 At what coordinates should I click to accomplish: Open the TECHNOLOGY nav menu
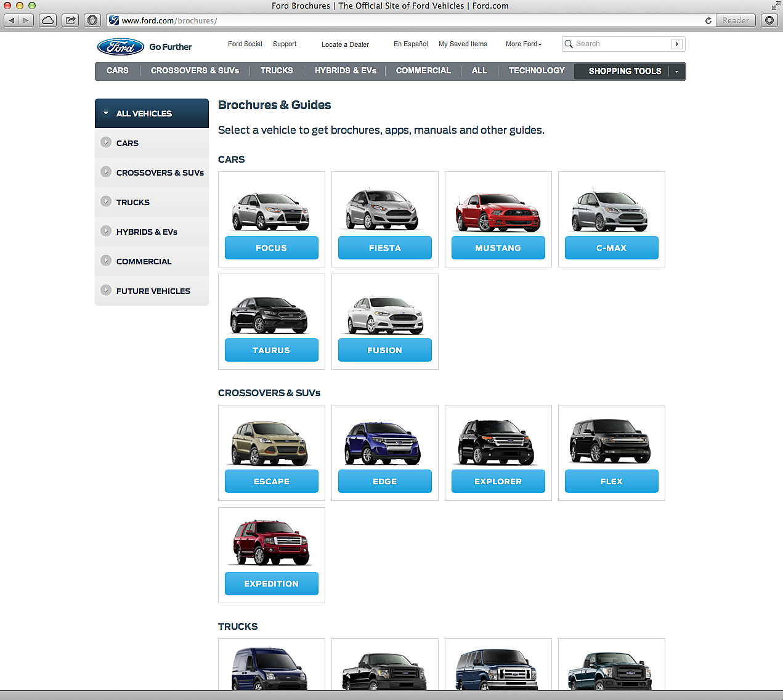537,71
